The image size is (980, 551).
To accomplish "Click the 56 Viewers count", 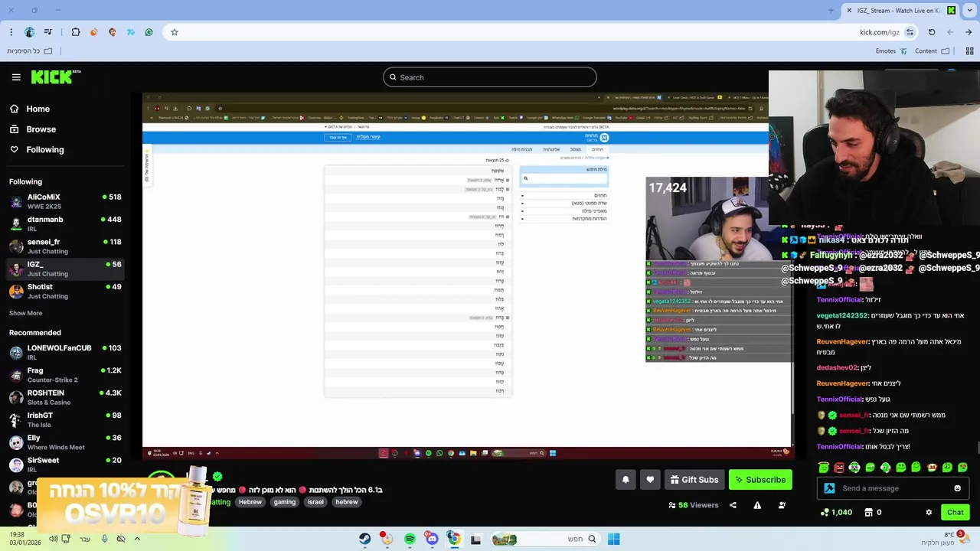I will tap(694, 505).
